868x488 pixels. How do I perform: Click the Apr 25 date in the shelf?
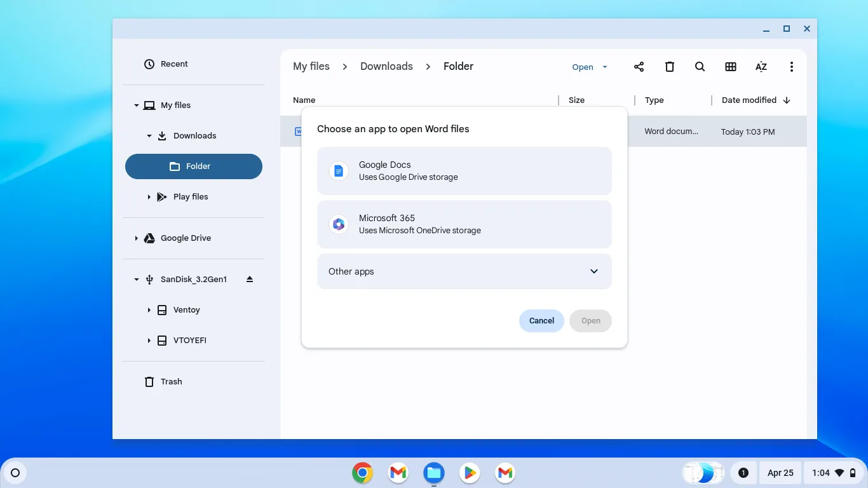click(780, 473)
